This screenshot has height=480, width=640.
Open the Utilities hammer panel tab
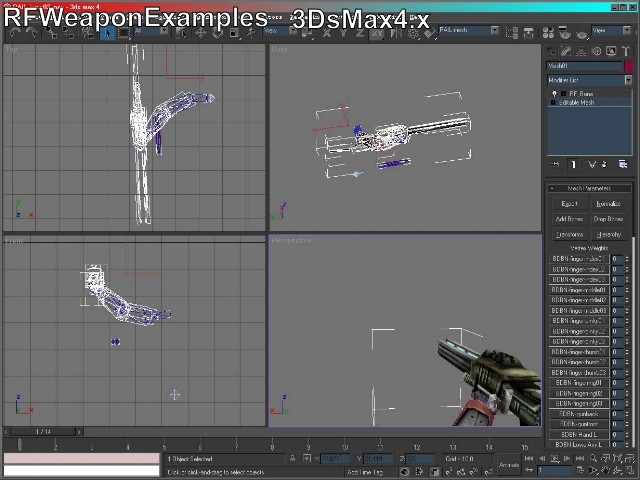[x=626, y=51]
